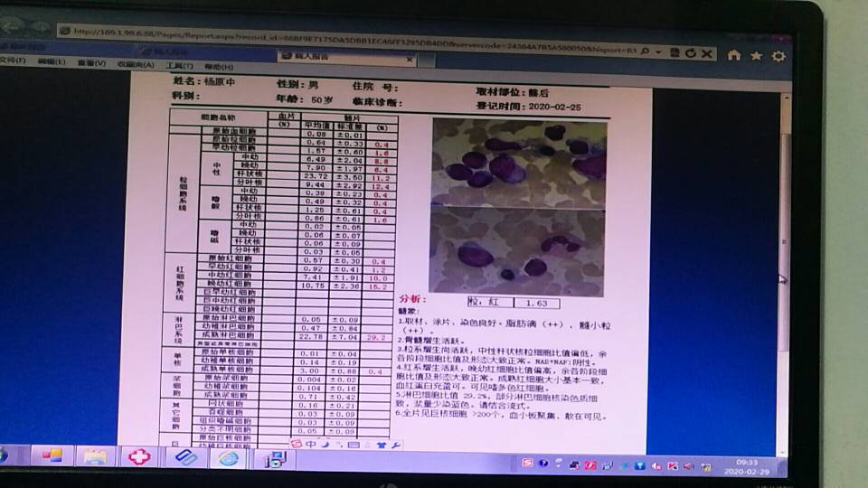Viewport: 868px width, 488px height.
Task: Open the 编辑(E) menu
Action: click(x=52, y=61)
